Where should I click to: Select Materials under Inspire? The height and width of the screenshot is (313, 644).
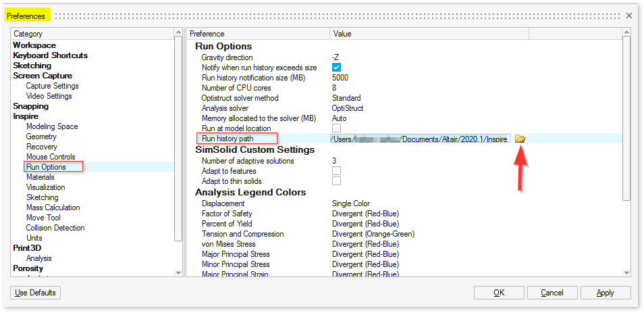pyautogui.click(x=40, y=177)
